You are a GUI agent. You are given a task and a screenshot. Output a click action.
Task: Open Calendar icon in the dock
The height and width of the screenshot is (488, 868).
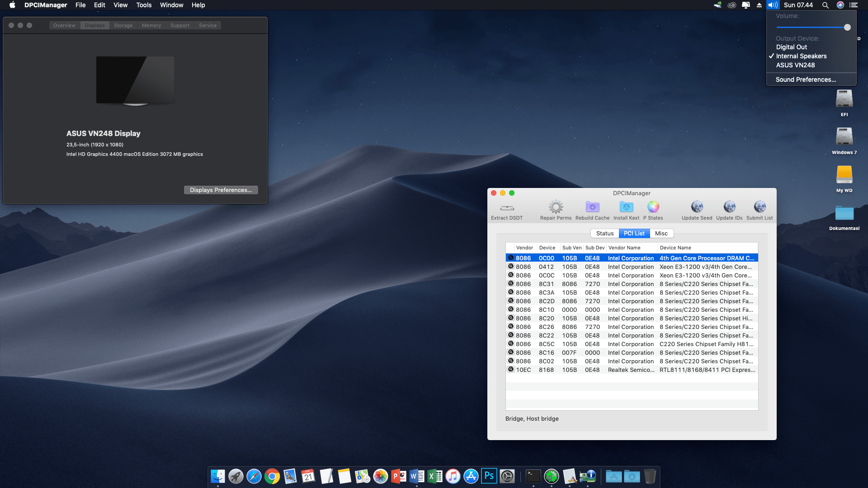[x=308, y=476]
